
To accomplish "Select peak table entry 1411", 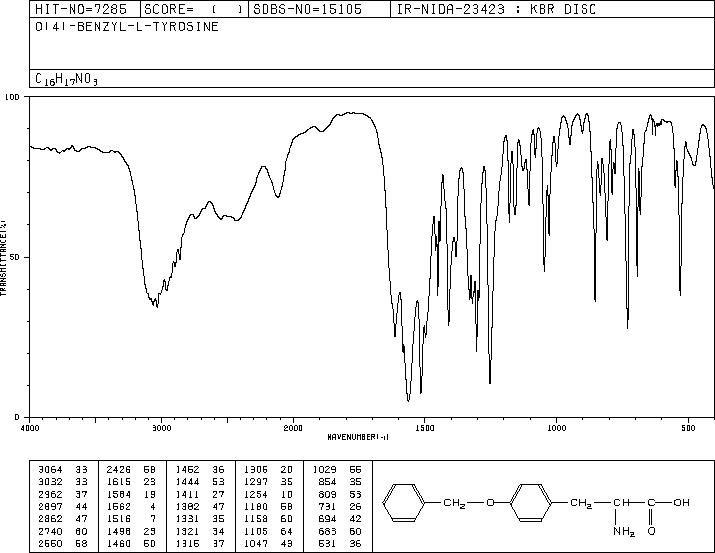I will point(187,494).
